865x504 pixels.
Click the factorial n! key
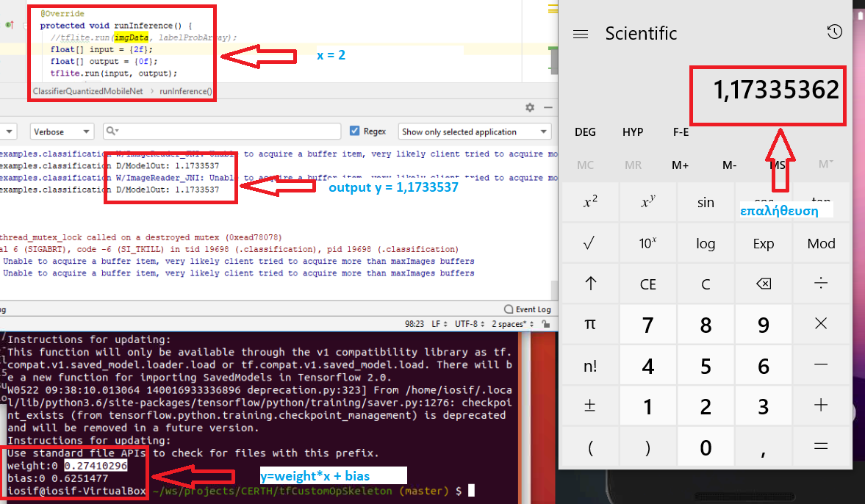tap(590, 365)
